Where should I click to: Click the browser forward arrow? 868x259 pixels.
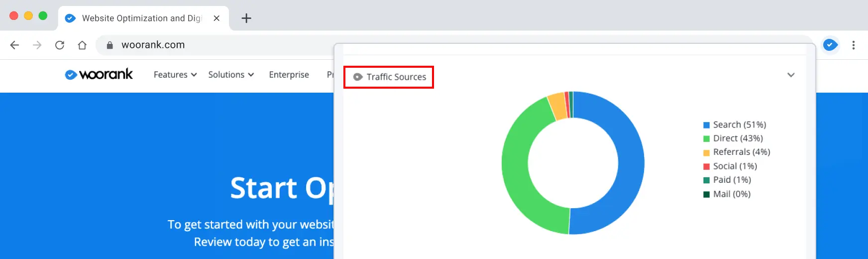[x=37, y=45]
